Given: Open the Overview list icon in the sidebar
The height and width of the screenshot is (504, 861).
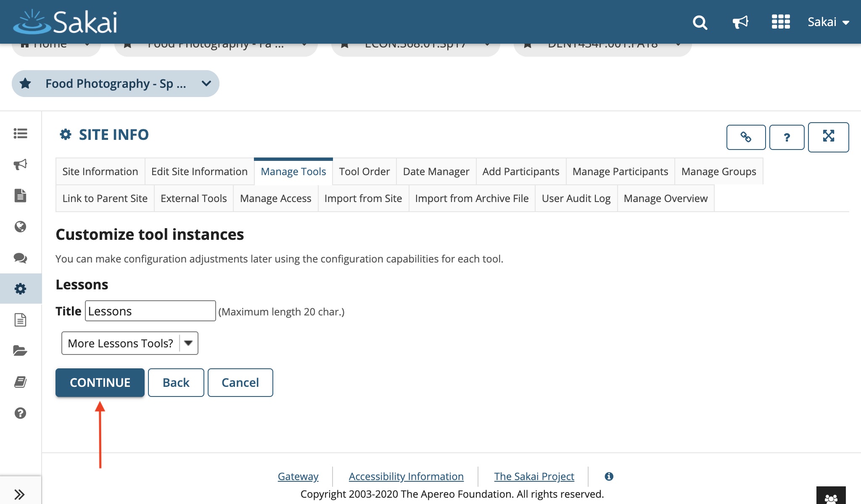Looking at the screenshot, I should click(20, 134).
